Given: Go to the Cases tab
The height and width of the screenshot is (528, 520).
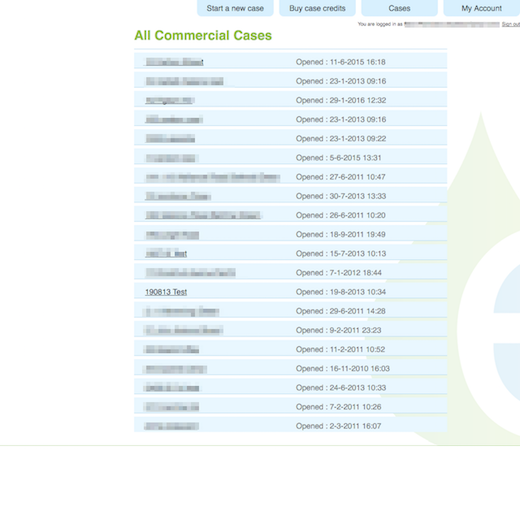Looking at the screenshot, I should [x=399, y=8].
